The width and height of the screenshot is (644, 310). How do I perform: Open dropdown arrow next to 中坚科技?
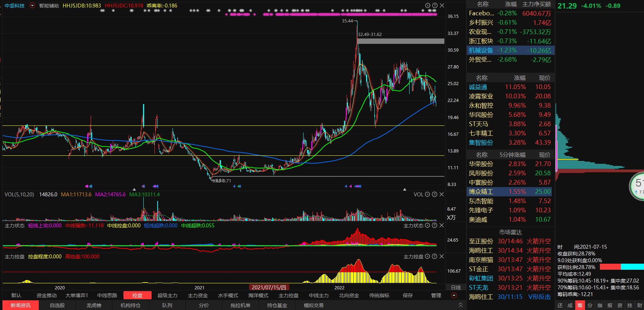[32, 6]
